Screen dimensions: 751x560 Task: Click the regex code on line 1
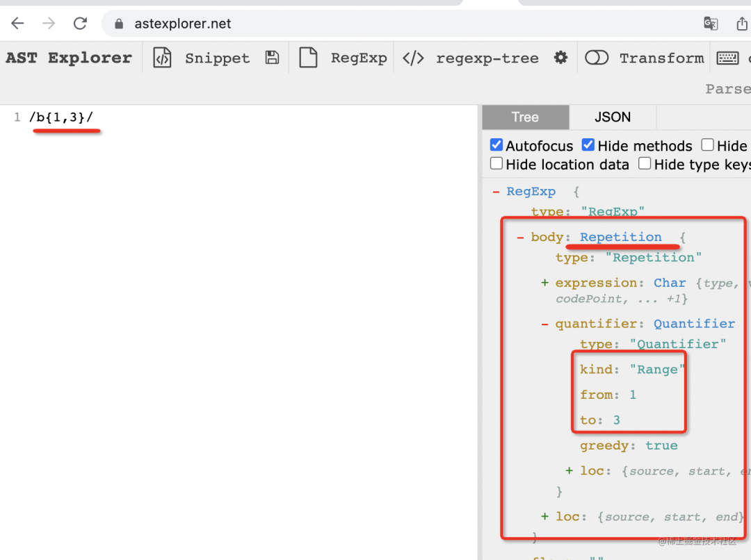61,117
